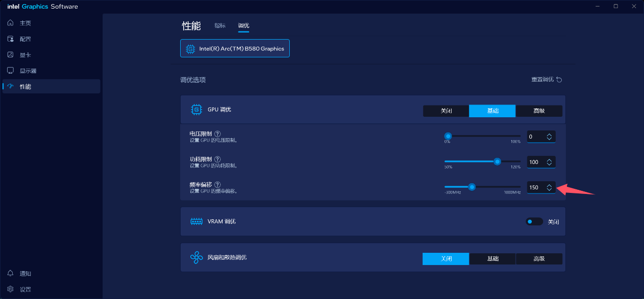Click the 功耗限制 label
The width and height of the screenshot is (644, 299).
tap(201, 159)
